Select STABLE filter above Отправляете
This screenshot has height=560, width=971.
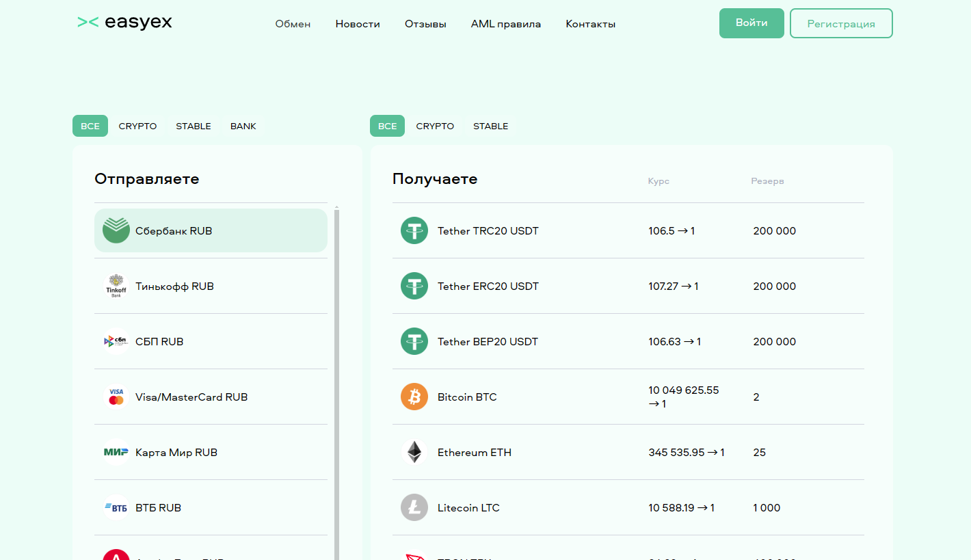(194, 126)
